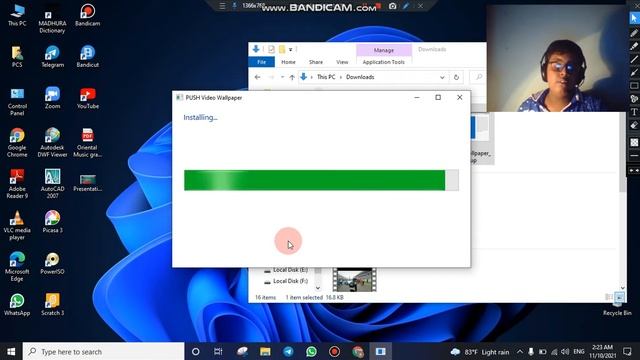Viewport: 640px width, 360px height.
Task: Select the text T tool in drawing toolbar
Action: pos(634,112)
